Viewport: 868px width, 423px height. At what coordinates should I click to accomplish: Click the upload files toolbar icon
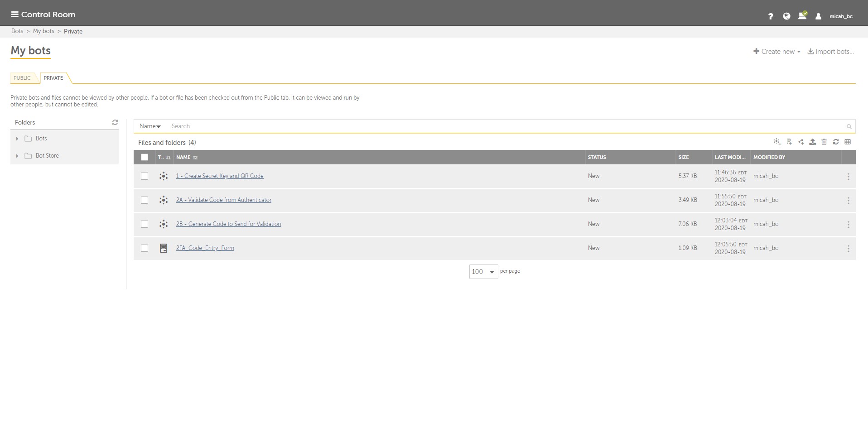[x=813, y=142]
